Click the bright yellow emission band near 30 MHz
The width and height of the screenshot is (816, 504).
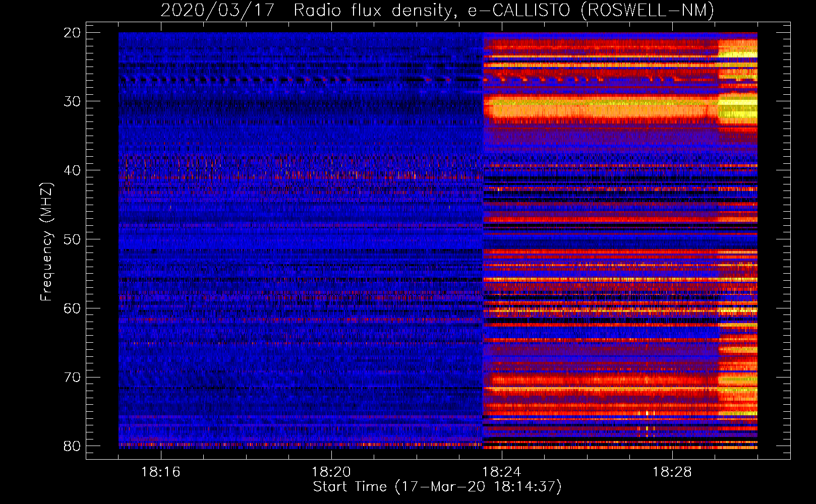pyautogui.click(x=620, y=108)
